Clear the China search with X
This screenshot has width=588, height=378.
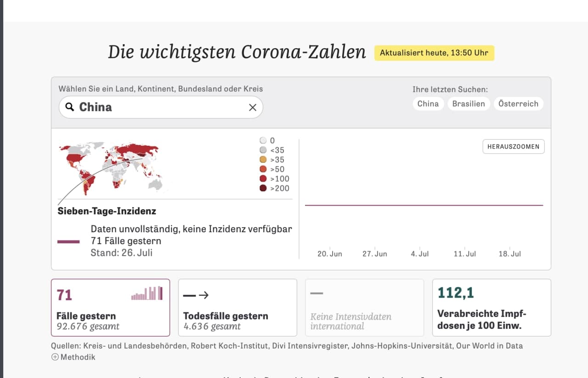tap(253, 107)
